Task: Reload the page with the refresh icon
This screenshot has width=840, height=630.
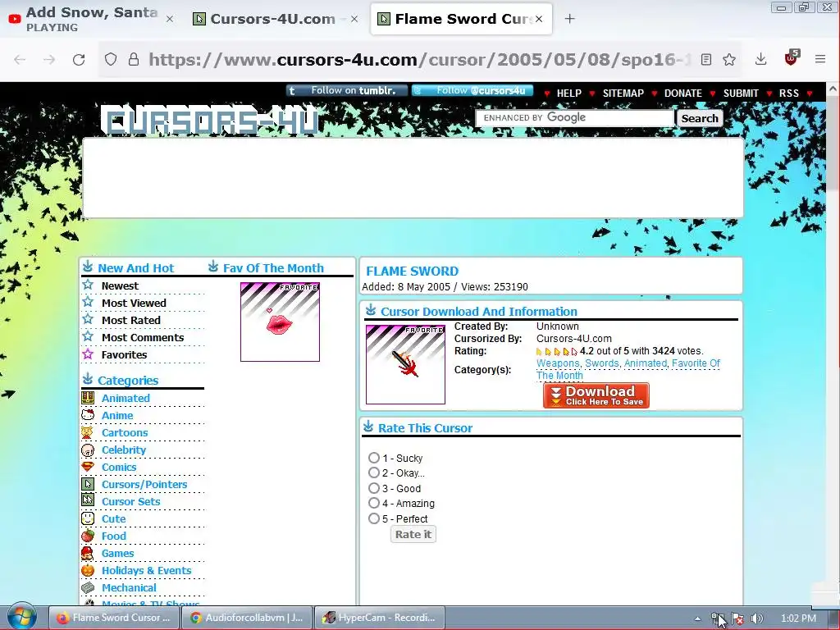Action: click(x=79, y=59)
